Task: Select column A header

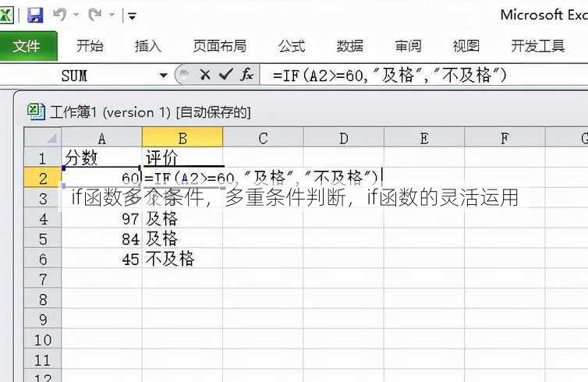Action: click(101, 137)
